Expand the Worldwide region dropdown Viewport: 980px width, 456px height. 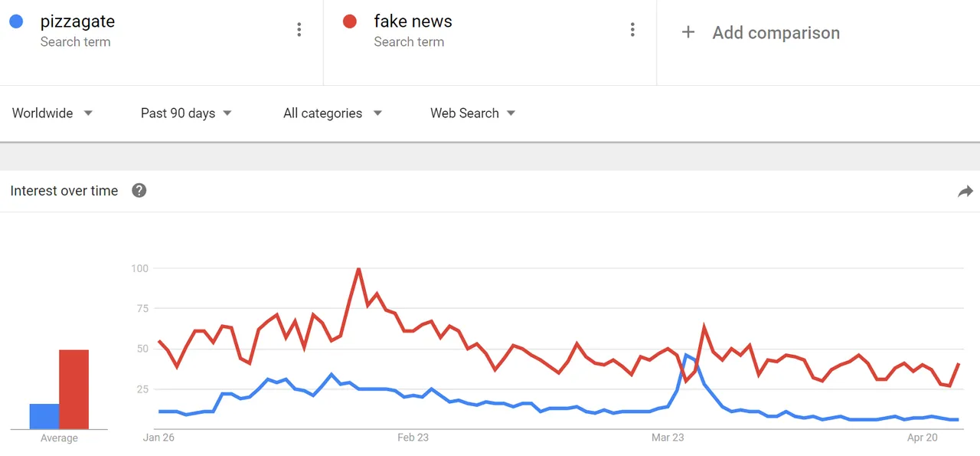click(52, 113)
